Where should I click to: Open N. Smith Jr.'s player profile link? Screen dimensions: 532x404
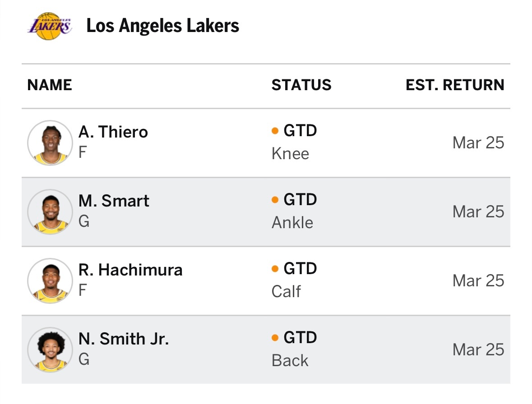point(124,339)
